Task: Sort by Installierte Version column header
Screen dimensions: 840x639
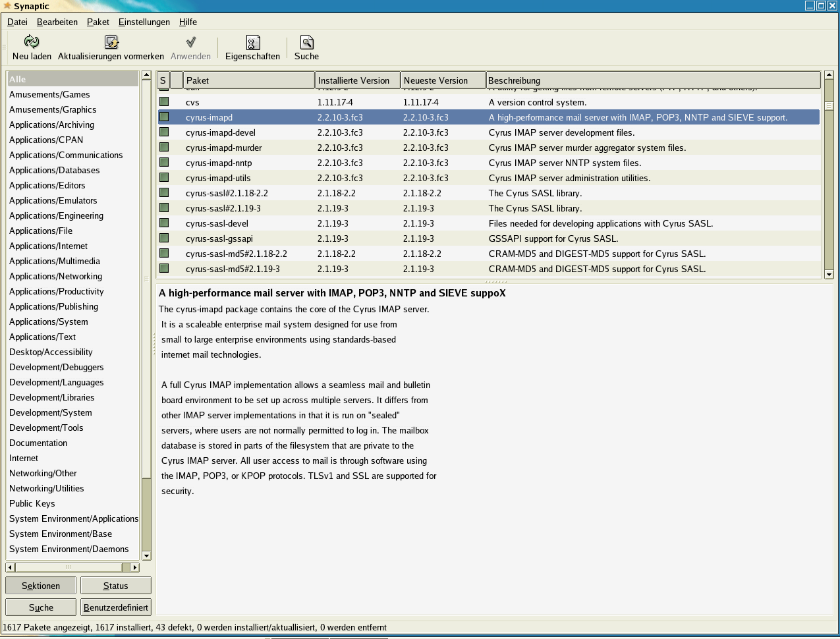Action: 358,80
